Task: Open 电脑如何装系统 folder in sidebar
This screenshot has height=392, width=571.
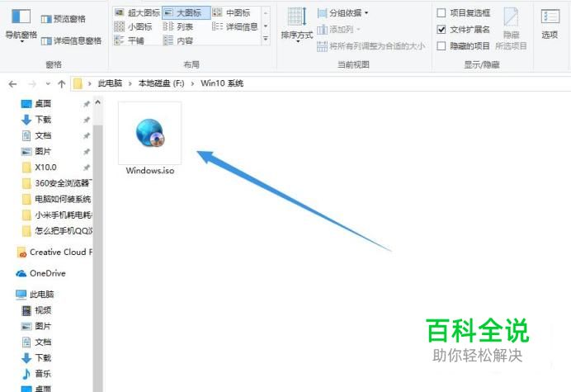Action: click(56, 199)
